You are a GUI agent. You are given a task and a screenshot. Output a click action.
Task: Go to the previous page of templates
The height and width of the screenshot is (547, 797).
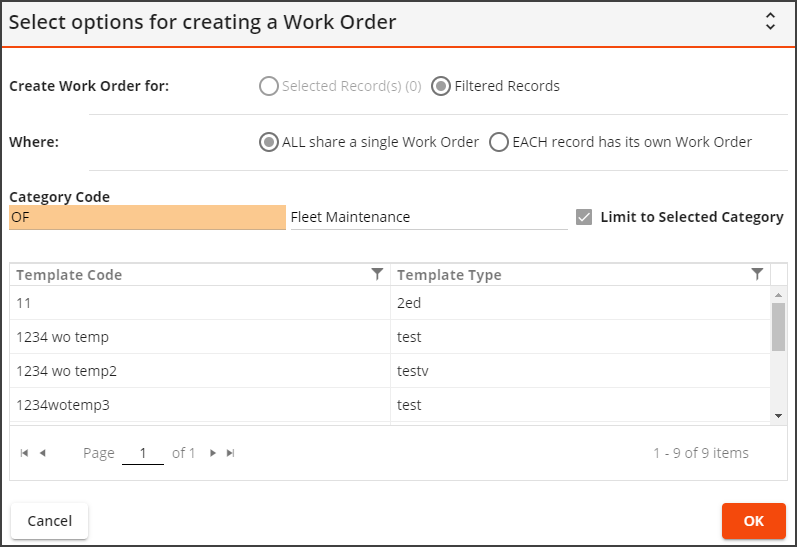pyautogui.click(x=43, y=453)
